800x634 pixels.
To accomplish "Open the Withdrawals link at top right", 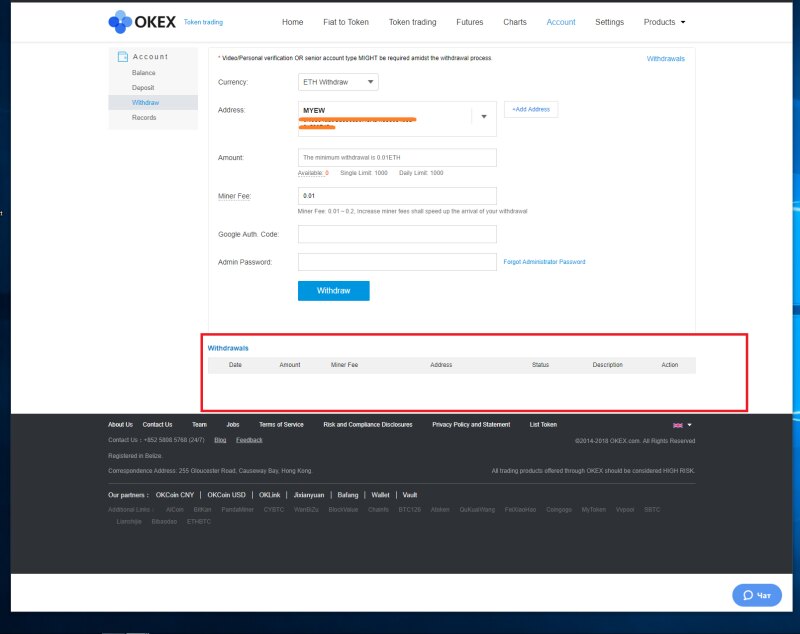I will click(x=665, y=59).
